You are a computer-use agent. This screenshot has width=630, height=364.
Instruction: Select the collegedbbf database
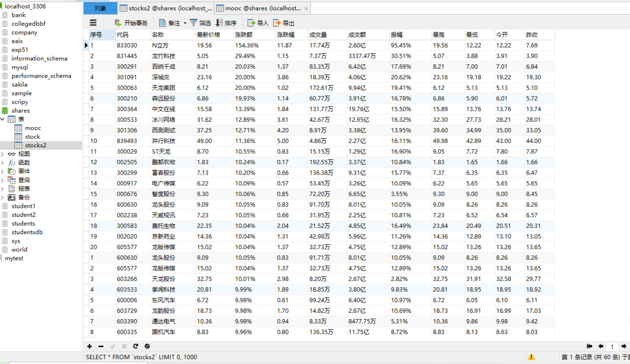click(x=28, y=24)
